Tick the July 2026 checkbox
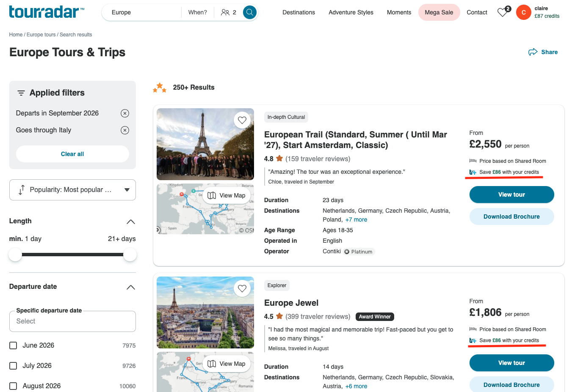572x392 pixels. tap(13, 366)
